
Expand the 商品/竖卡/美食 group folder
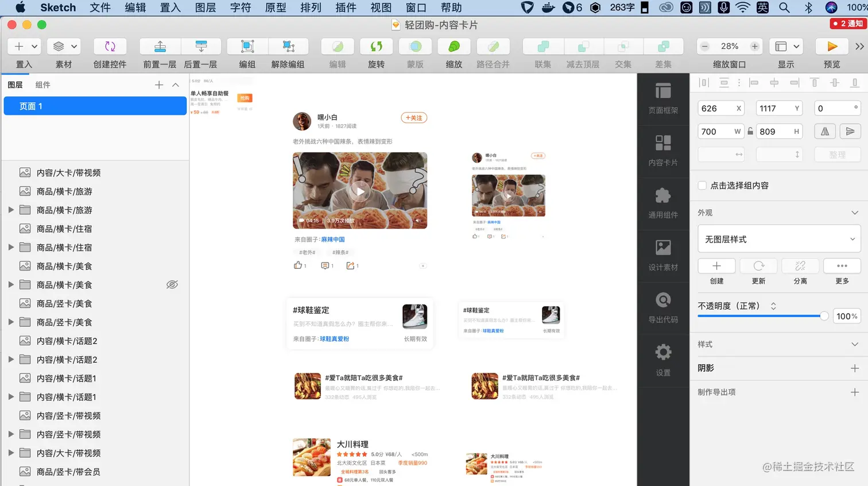click(11, 322)
